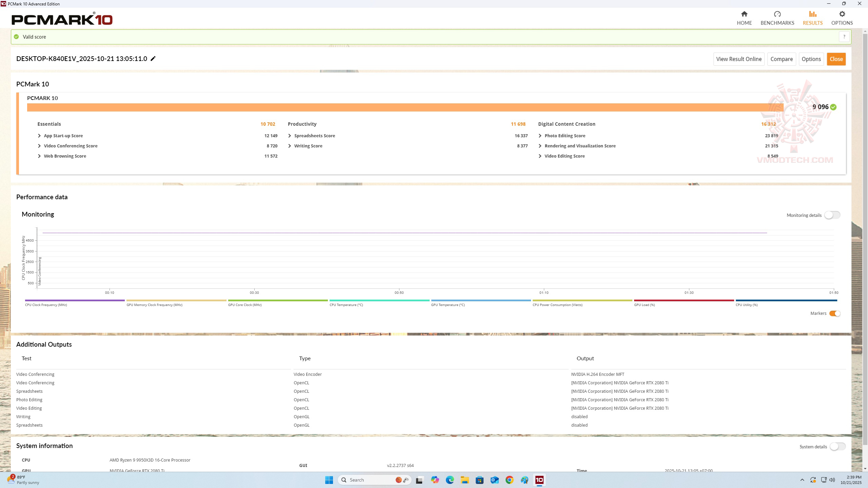Switch to the Results tab
Viewport: 868px width, 488px height.
click(x=812, y=18)
